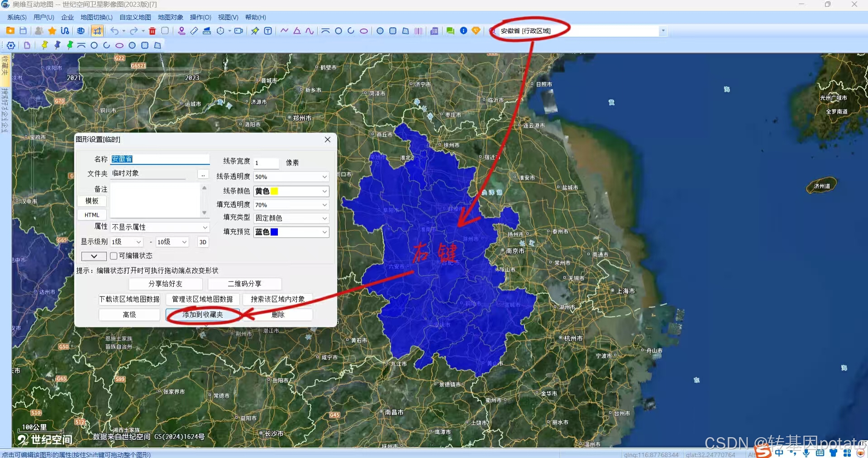Click the undo arrow icon

[115, 31]
